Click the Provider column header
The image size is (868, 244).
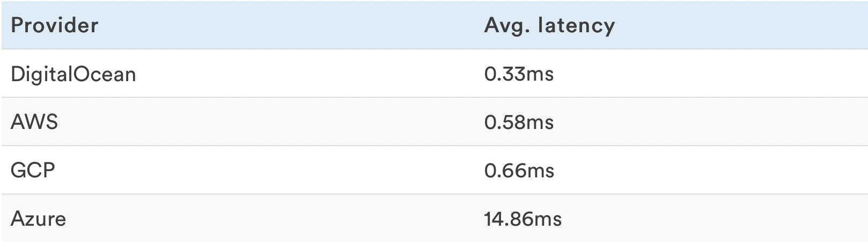(x=55, y=25)
